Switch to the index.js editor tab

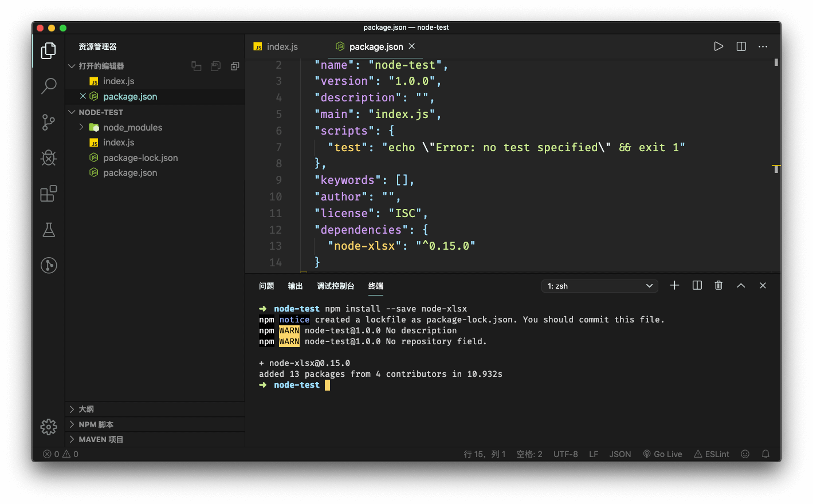pyautogui.click(x=282, y=46)
